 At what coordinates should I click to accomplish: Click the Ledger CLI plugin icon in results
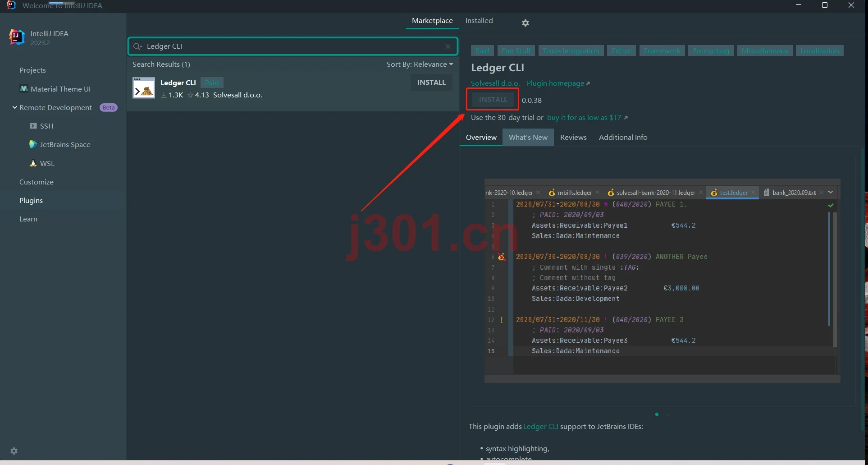coord(144,88)
